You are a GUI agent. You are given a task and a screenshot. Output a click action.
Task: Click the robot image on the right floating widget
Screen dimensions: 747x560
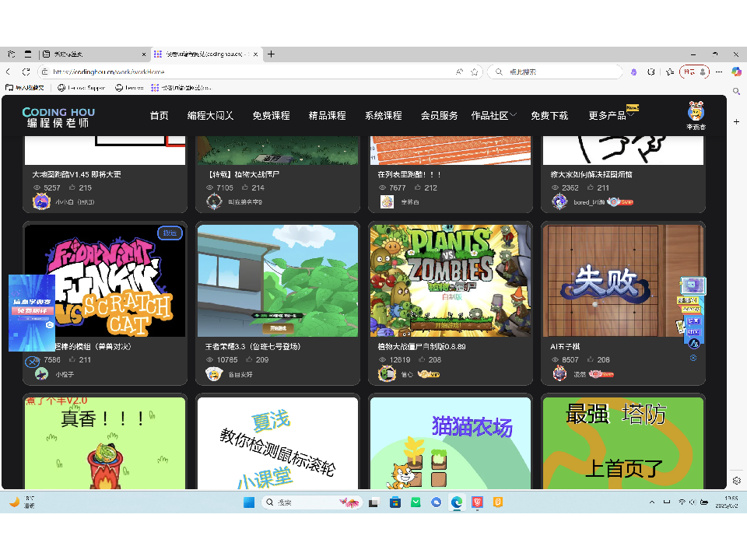click(x=693, y=286)
